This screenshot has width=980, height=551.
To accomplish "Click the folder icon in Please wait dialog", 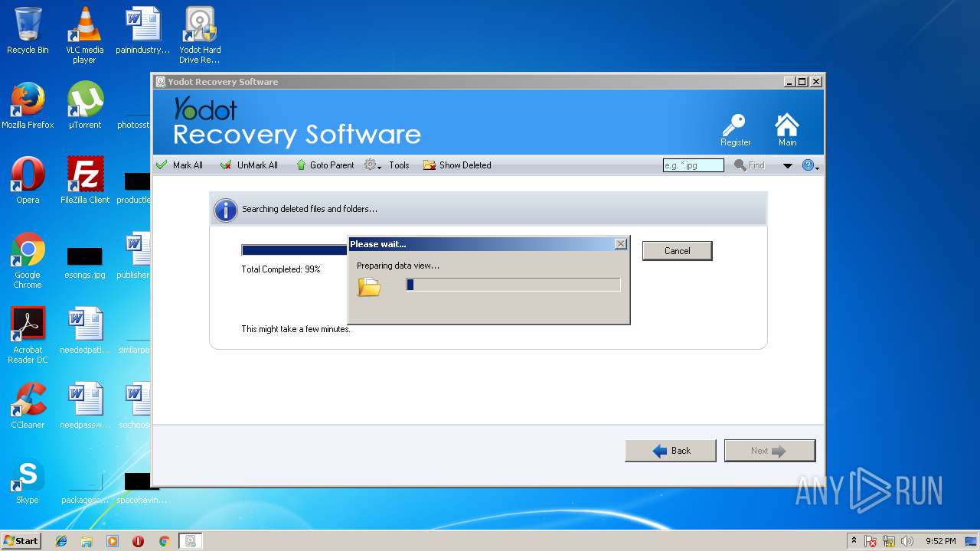I will (x=369, y=287).
